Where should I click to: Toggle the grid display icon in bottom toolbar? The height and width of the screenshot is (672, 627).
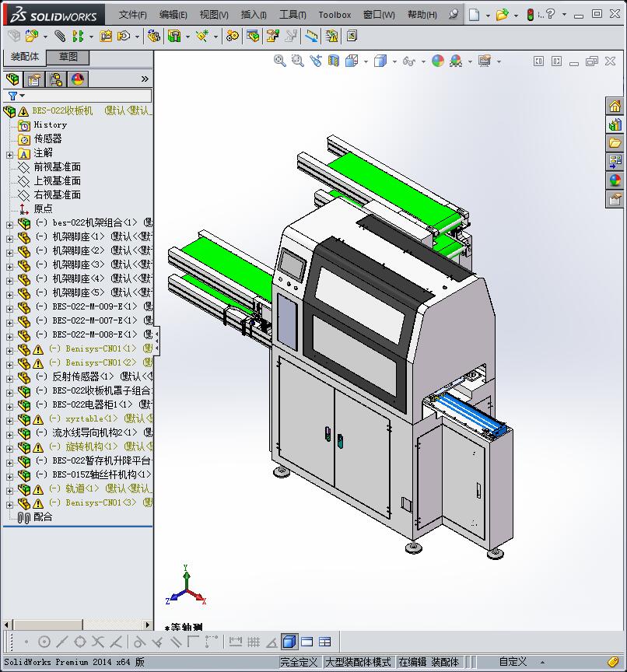(254, 642)
